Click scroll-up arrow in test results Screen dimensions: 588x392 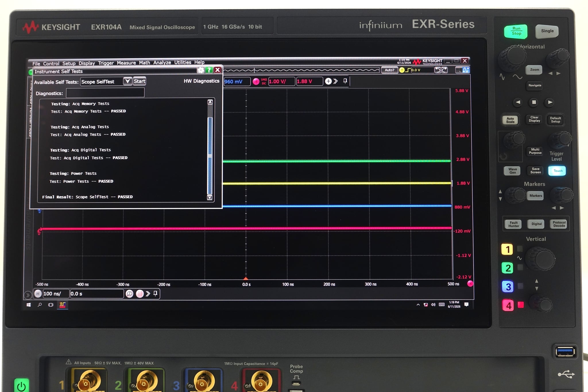tap(210, 102)
